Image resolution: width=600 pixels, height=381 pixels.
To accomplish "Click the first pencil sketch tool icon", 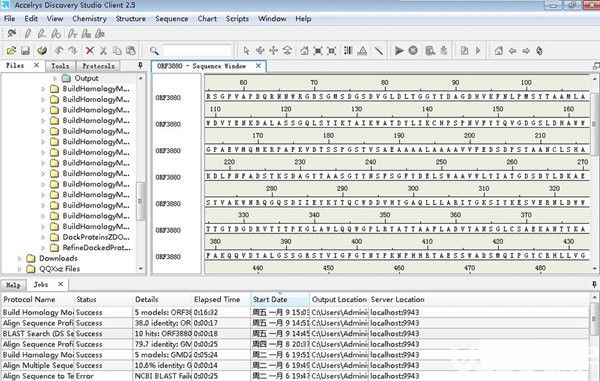I will click(28, 34).
